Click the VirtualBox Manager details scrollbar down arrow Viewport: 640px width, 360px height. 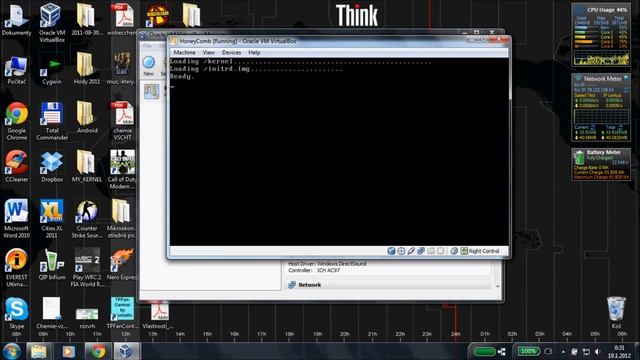click(498, 286)
